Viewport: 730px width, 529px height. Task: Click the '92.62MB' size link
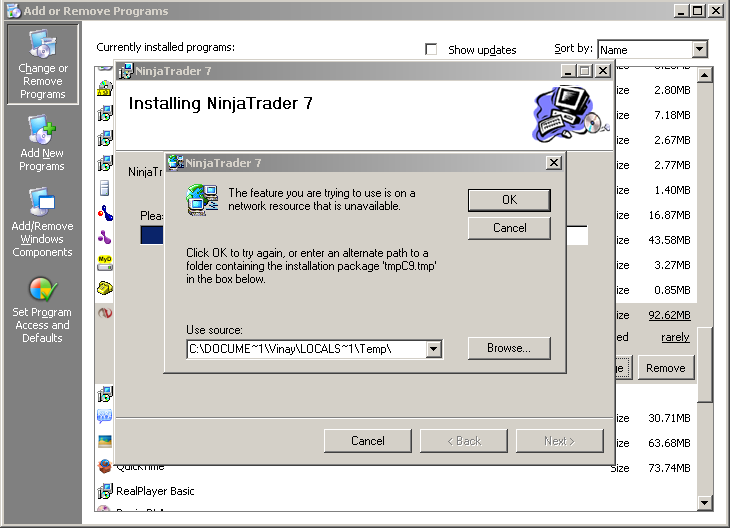(x=669, y=315)
